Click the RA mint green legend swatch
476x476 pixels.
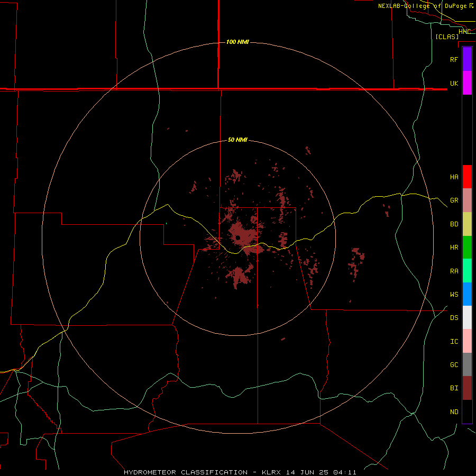coord(467,271)
